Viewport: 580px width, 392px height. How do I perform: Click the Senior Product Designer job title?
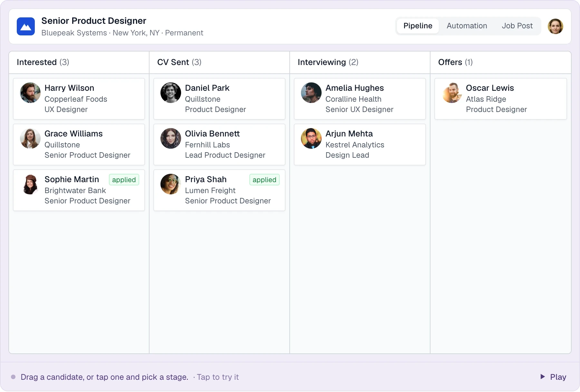pyautogui.click(x=94, y=21)
